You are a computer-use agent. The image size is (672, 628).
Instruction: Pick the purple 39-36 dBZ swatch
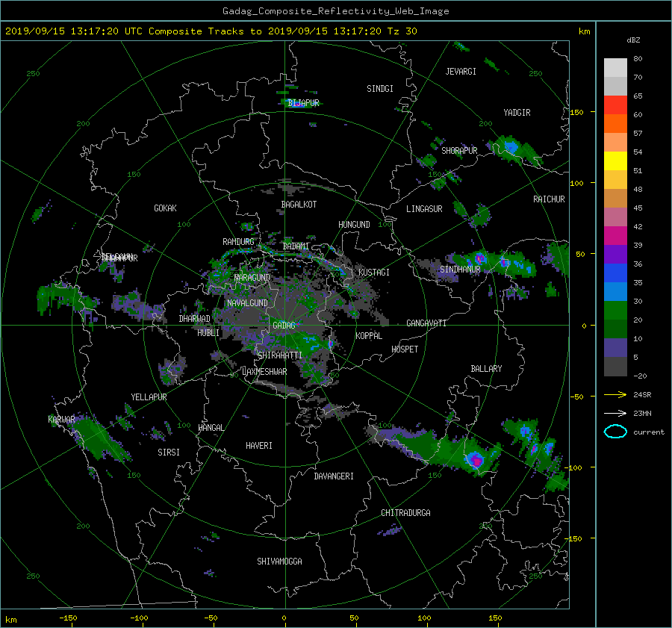[615, 255]
